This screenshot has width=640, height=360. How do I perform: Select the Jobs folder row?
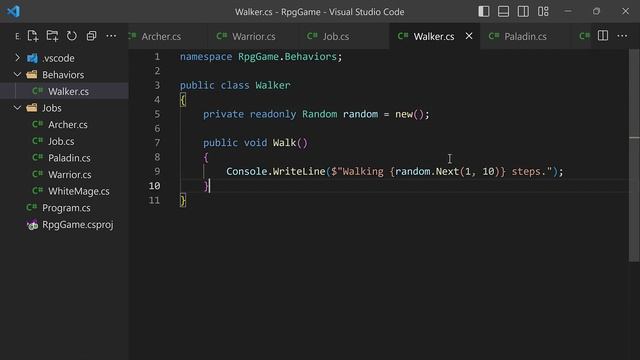click(x=64, y=108)
